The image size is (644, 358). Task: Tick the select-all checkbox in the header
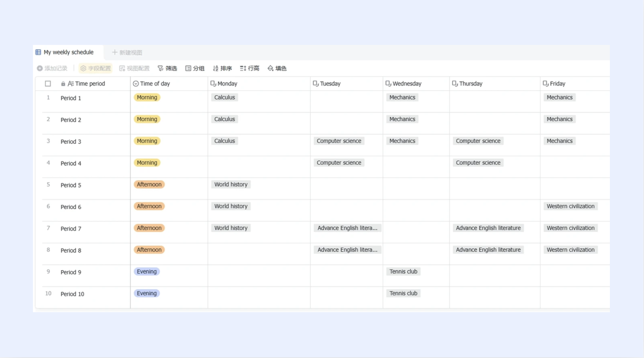[48, 84]
